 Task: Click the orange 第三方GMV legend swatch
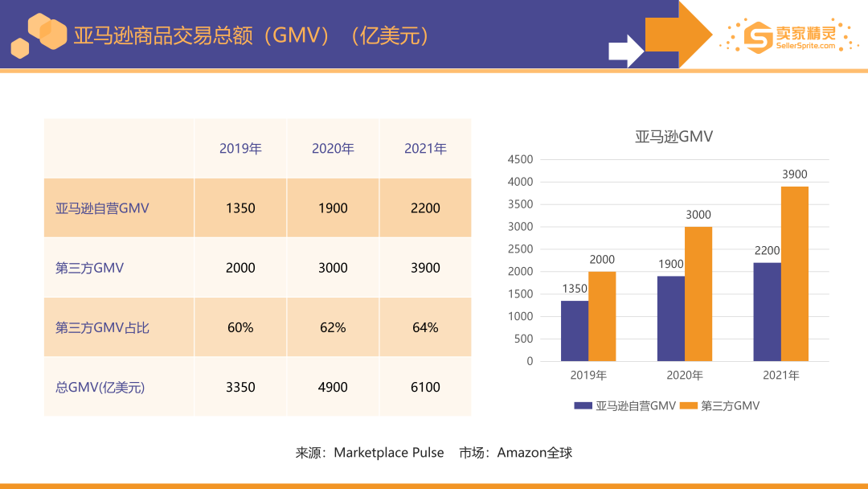pyautogui.click(x=689, y=406)
